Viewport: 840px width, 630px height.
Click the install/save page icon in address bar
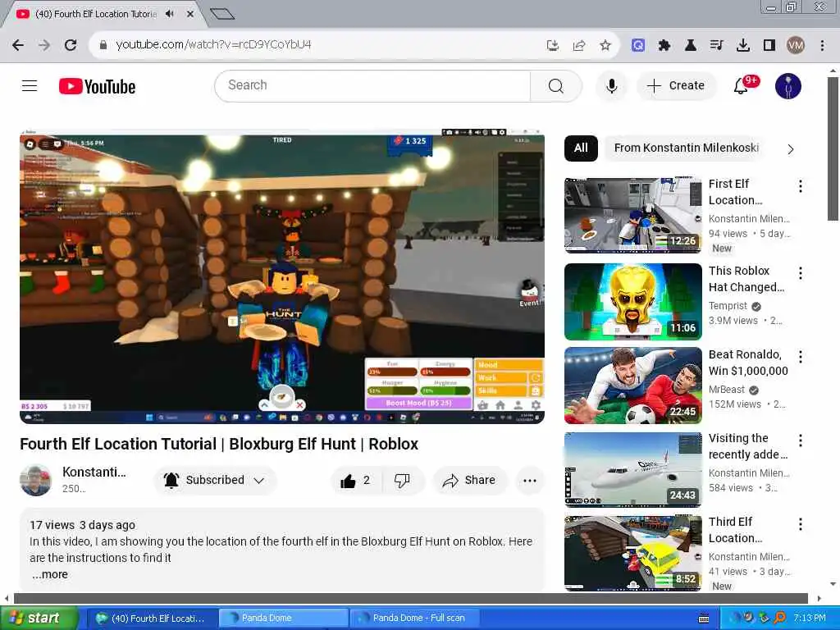coord(552,45)
